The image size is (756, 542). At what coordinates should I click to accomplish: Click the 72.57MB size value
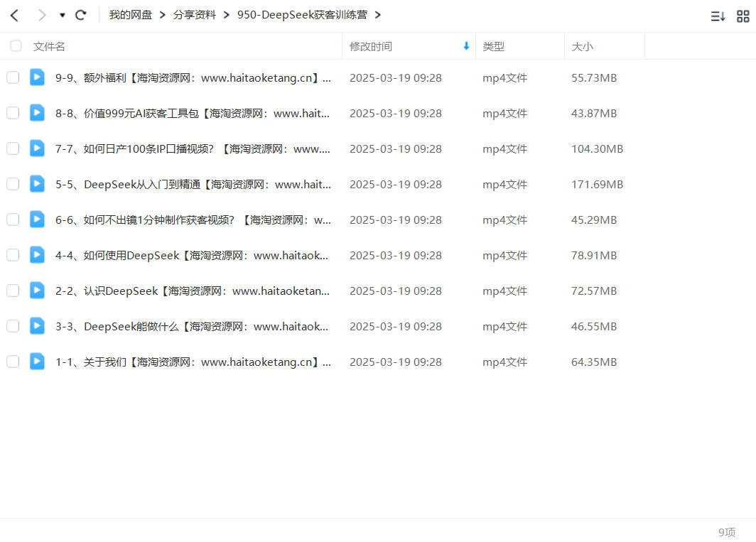tap(594, 291)
